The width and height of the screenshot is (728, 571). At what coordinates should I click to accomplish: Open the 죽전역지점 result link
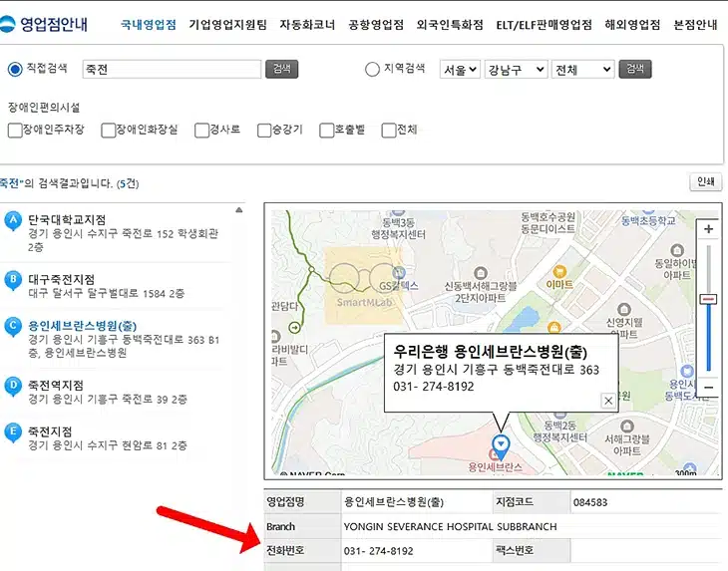click(56, 385)
